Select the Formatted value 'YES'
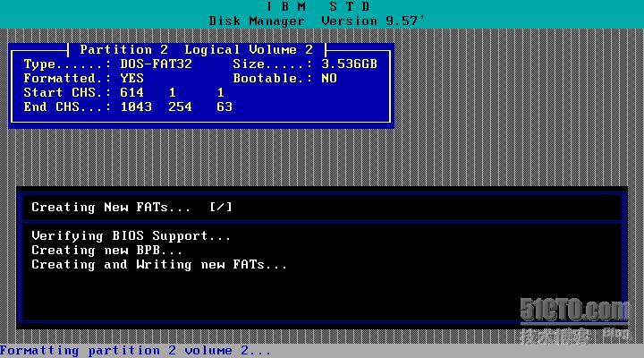The height and width of the screenshot is (358, 644). pyautogui.click(x=131, y=78)
